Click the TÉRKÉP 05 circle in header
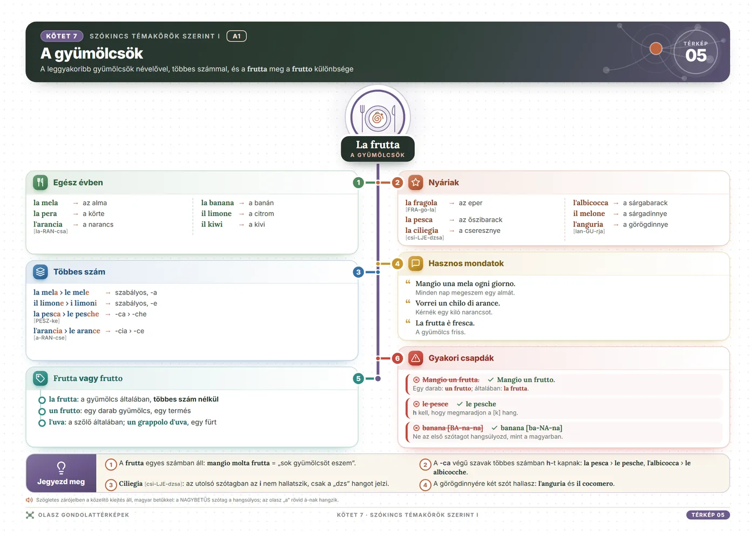The width and height of the screenshot is (756, 535). click(x=696, y=52)
